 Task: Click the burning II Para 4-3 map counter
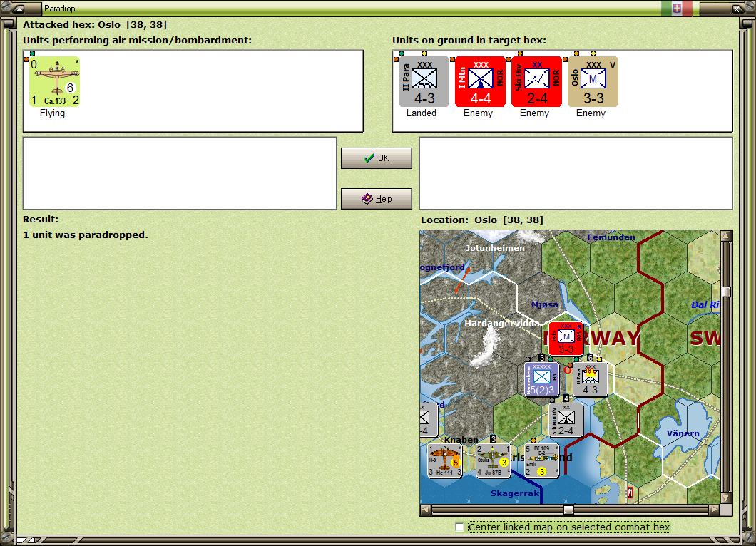pyautogui.click(x=590, y=379)
